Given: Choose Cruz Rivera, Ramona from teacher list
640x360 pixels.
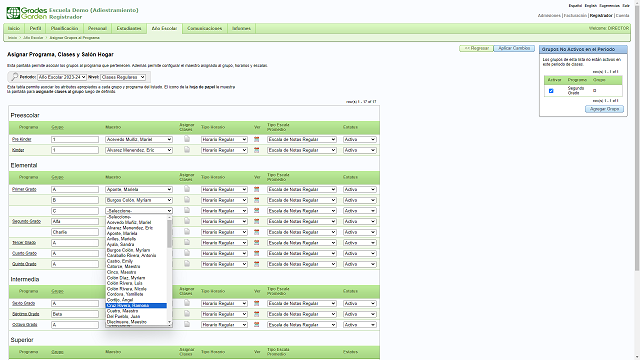Looking at the screenshot, I should [136, 305].
